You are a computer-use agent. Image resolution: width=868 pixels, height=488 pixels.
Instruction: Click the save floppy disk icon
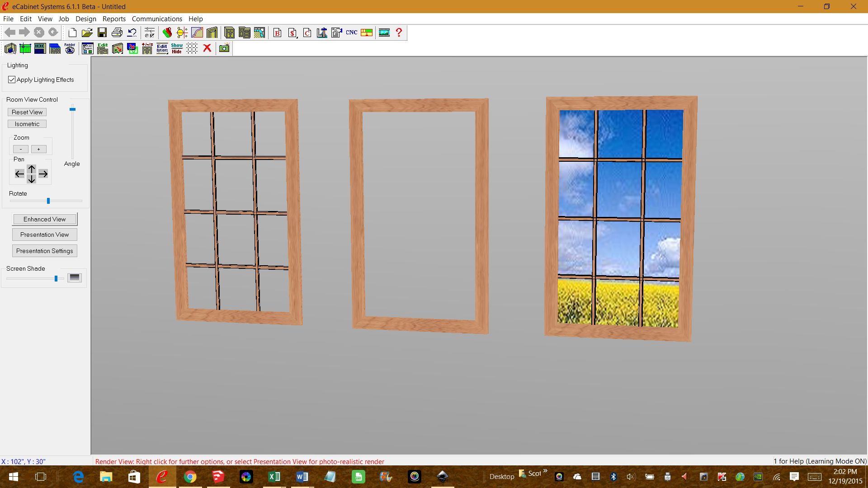pos(102,33)
